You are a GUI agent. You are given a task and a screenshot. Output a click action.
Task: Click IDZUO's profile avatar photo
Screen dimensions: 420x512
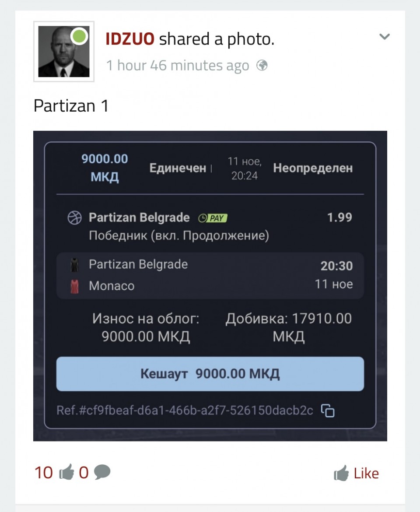tap(64, 52)
